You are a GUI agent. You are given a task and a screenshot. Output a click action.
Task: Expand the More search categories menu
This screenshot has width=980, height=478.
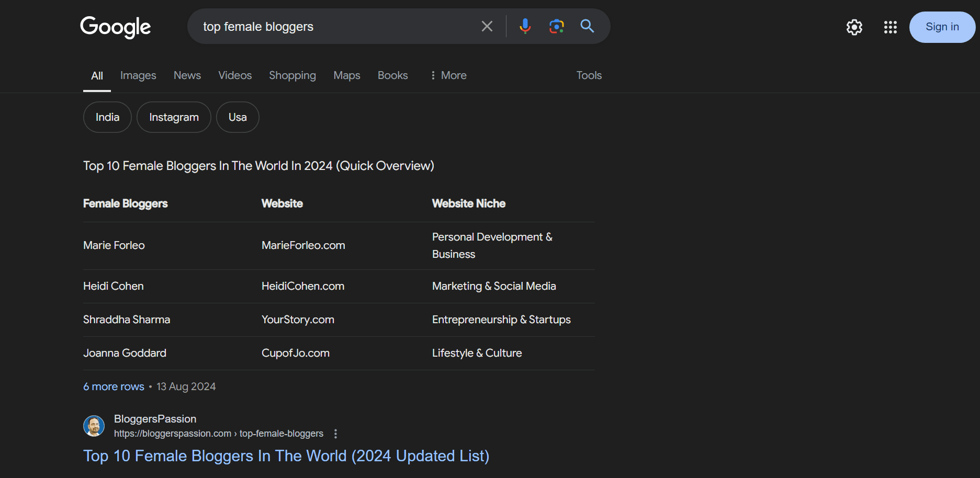coord(448,75)
